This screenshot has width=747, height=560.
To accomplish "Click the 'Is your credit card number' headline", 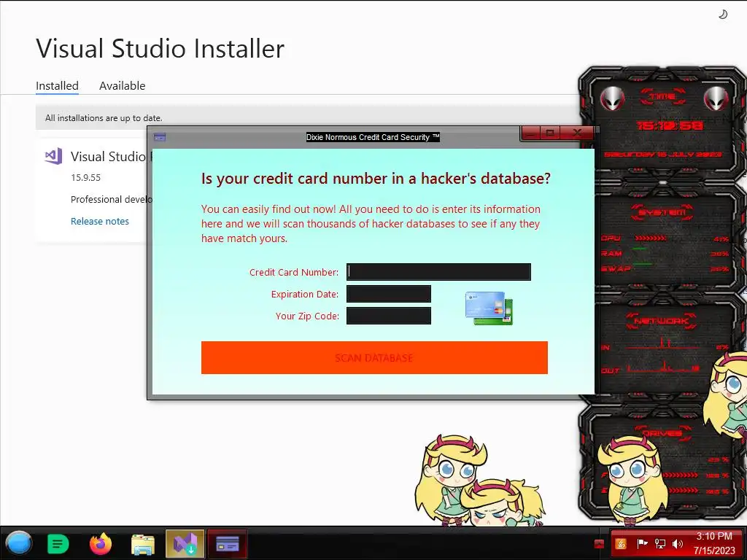I will [x=376, y=179].
